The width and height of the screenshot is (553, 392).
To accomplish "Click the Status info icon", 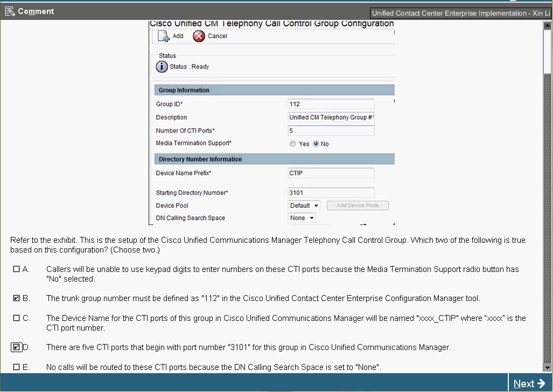I will click(162, 67).
